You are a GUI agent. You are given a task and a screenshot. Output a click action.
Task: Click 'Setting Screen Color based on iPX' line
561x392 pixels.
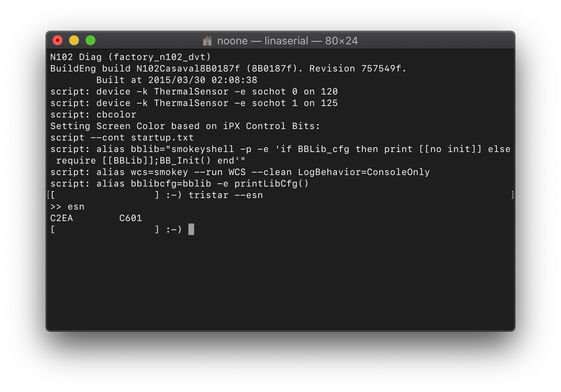pyautogui.click(x=185, y=126)
